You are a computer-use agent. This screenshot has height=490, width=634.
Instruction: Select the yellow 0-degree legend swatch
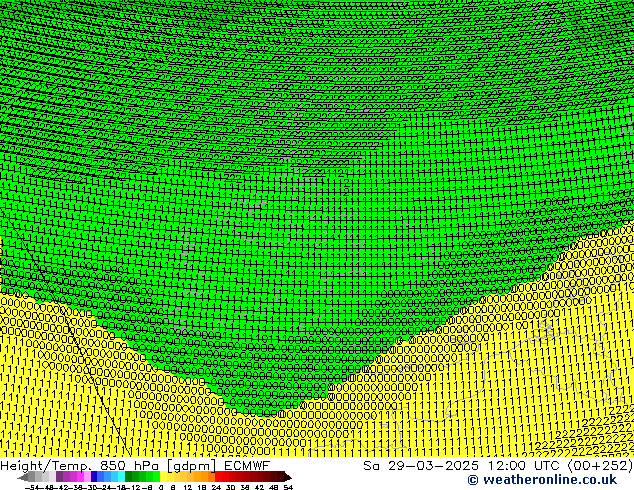click(163, 476)
